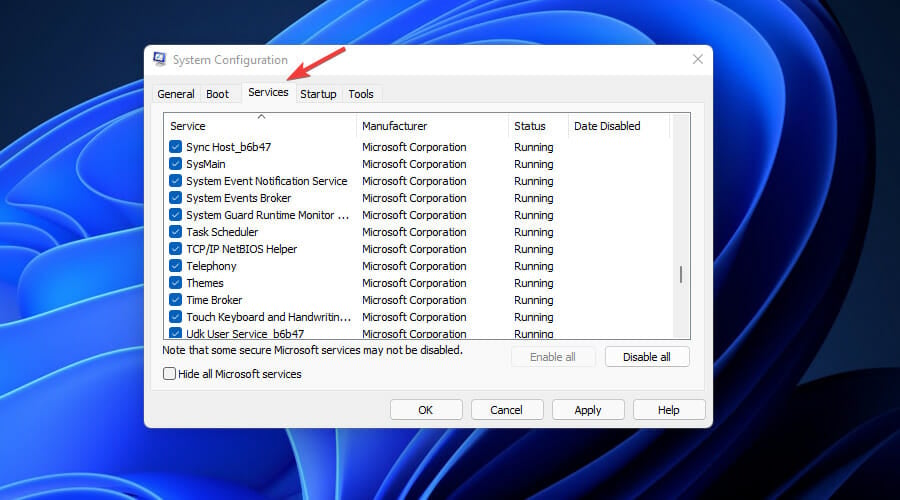Sort list by Service column header
The width and height of the screenshot is (900, 500).
[260, 126]
